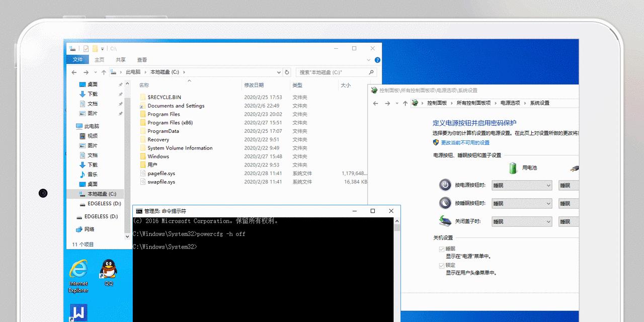Click the Properties checkmark icon in Explorer's title bar

tap(86, 49)
